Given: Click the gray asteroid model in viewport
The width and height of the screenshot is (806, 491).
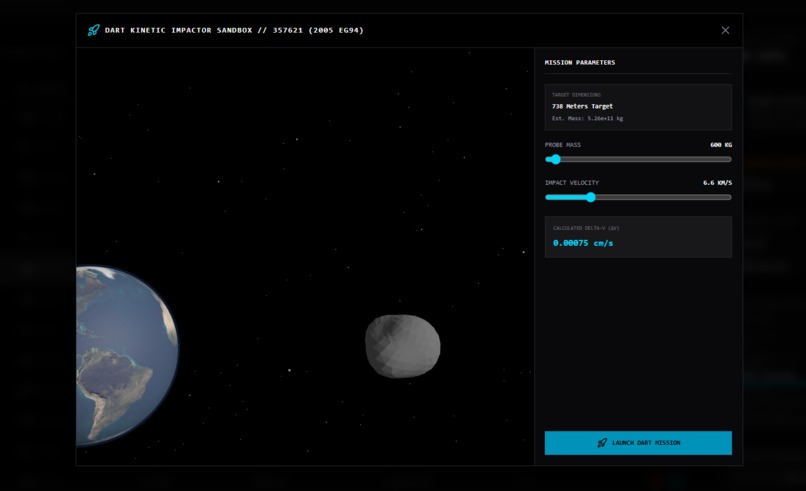Looking at the screenshot, I should pyautogui.click(x=402, y=346).
